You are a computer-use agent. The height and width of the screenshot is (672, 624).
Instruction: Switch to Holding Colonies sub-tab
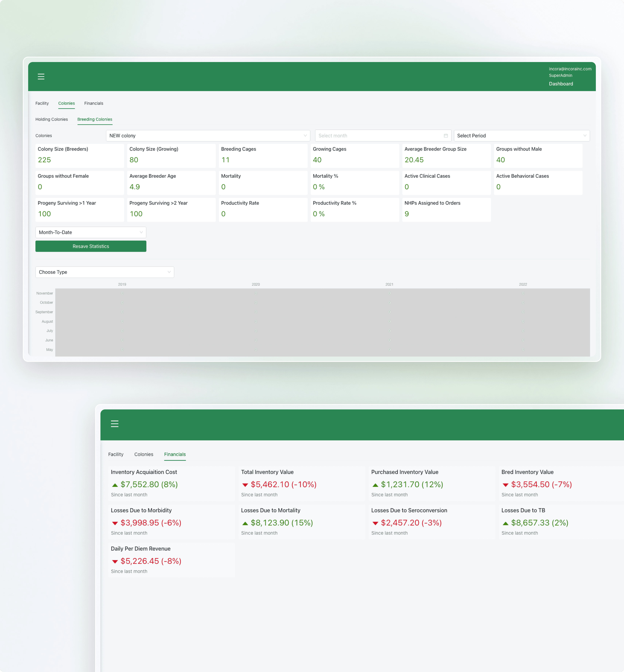[52, 119]
